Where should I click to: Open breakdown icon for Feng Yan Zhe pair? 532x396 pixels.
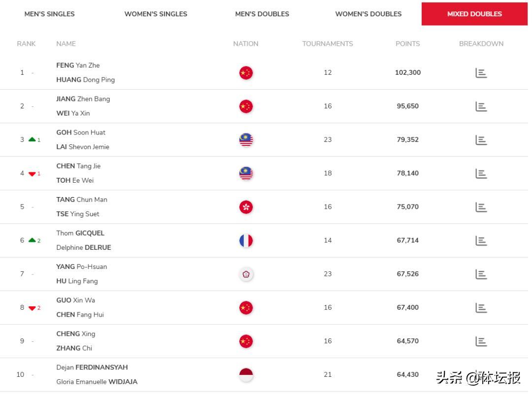(481, 73)
